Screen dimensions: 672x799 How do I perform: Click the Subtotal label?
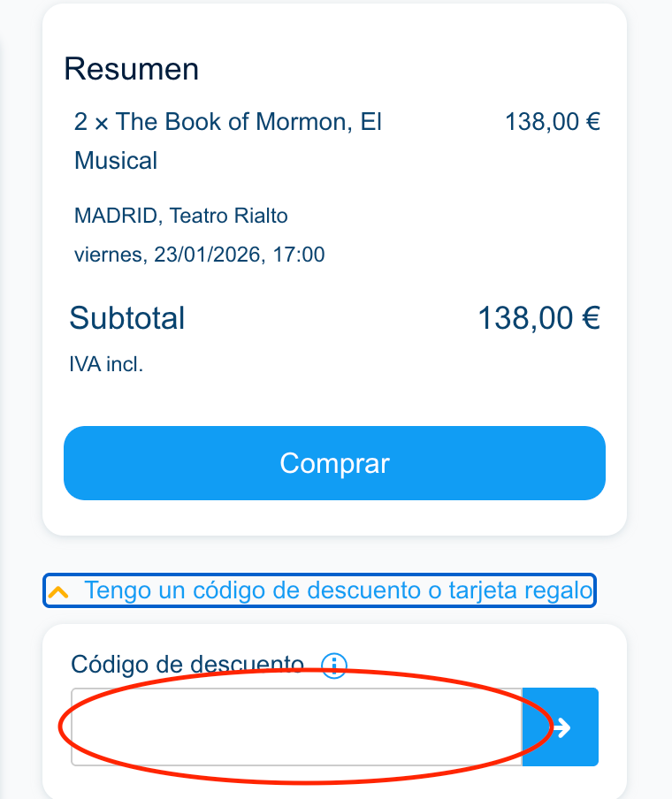click(127, 317)
